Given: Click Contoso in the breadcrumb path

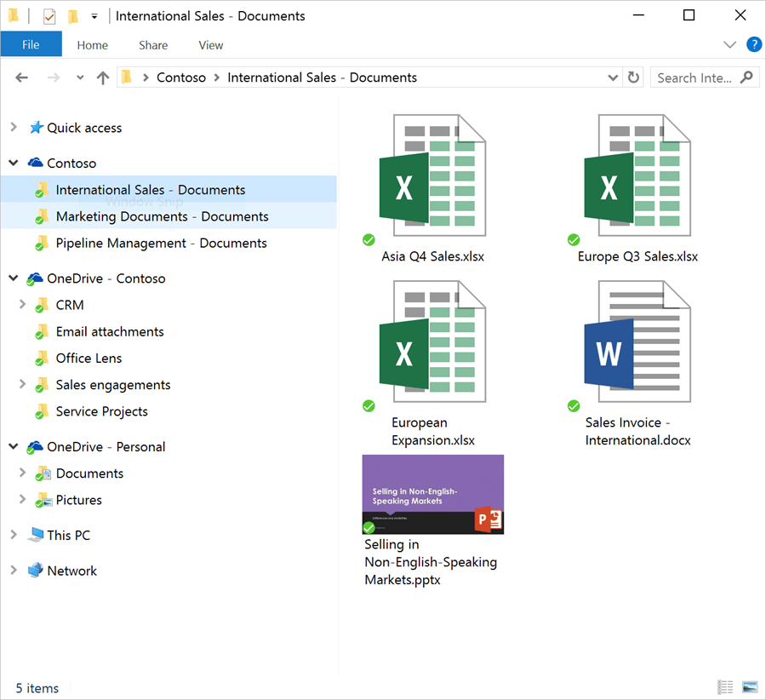Looking at the screenshot, I should pos(181,77).
